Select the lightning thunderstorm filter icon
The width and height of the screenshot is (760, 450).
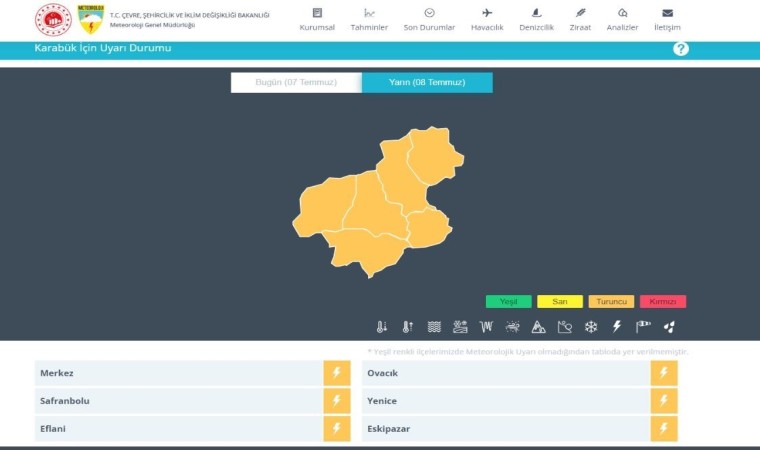(617, 327)
